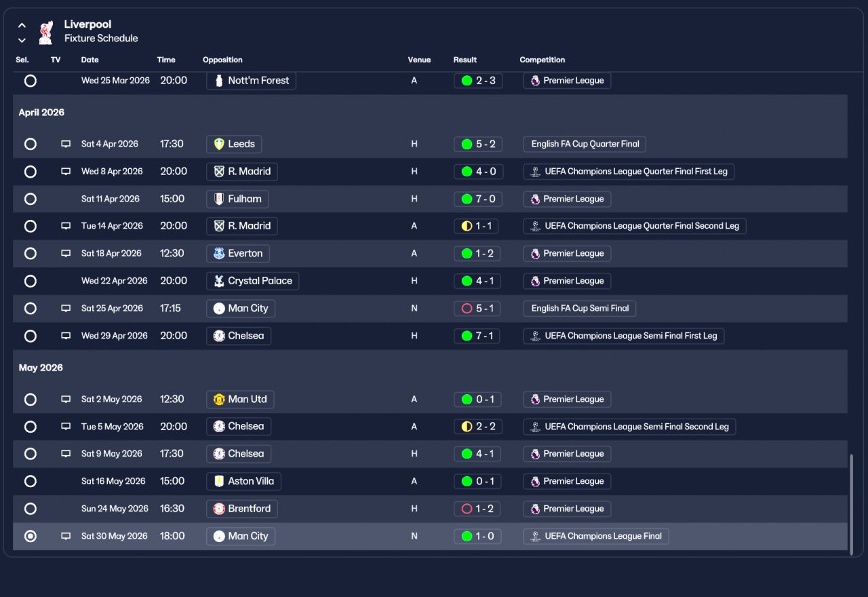Click the Everton club crest

point(219,254)
